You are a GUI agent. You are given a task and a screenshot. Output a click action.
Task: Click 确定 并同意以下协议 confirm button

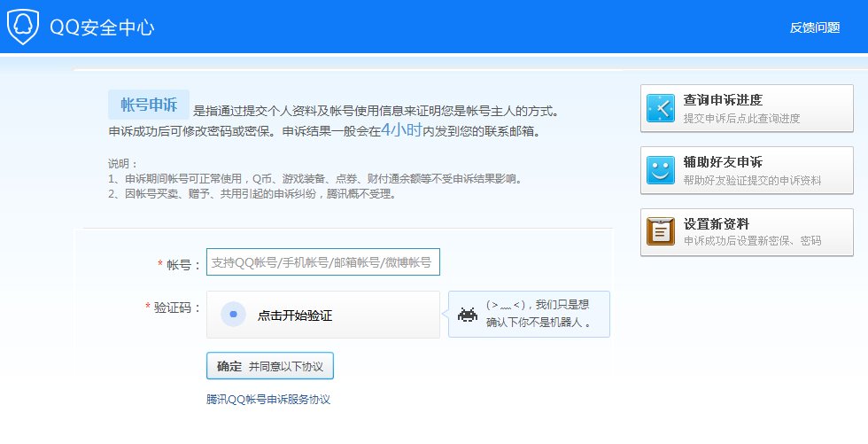tap(270, 366)
